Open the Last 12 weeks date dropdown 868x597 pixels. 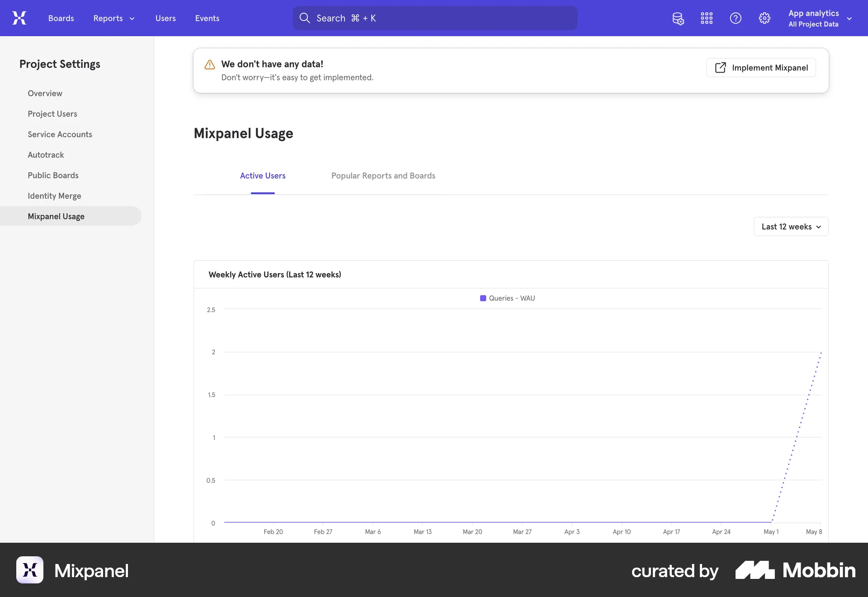click(x=791, y=227)
